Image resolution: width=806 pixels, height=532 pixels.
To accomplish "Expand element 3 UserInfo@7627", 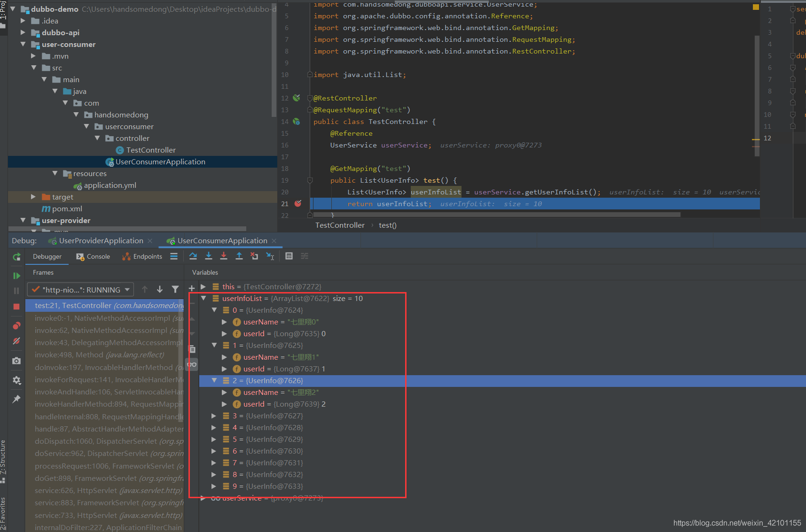I will 214,416.
